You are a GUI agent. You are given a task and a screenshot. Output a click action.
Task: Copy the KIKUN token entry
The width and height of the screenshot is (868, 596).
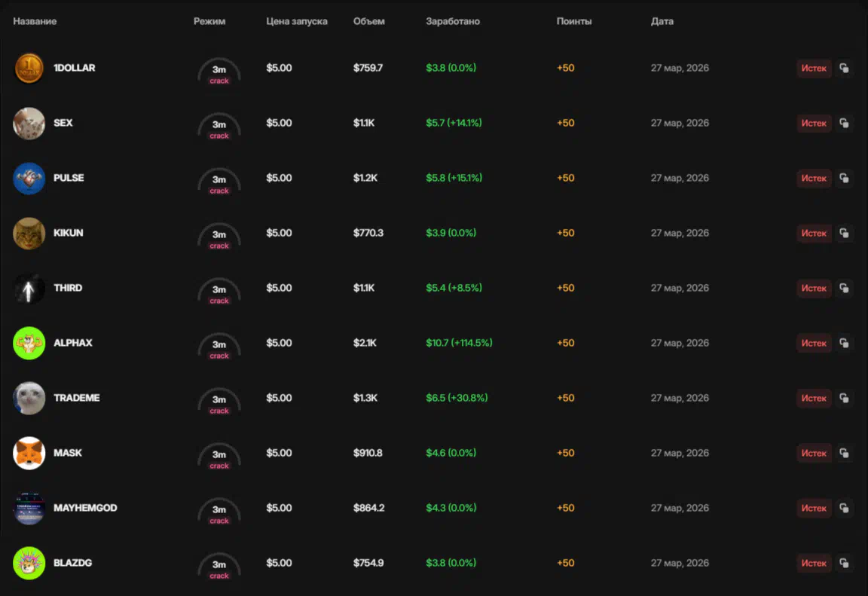pyautogui.click(x=844, y=234)
